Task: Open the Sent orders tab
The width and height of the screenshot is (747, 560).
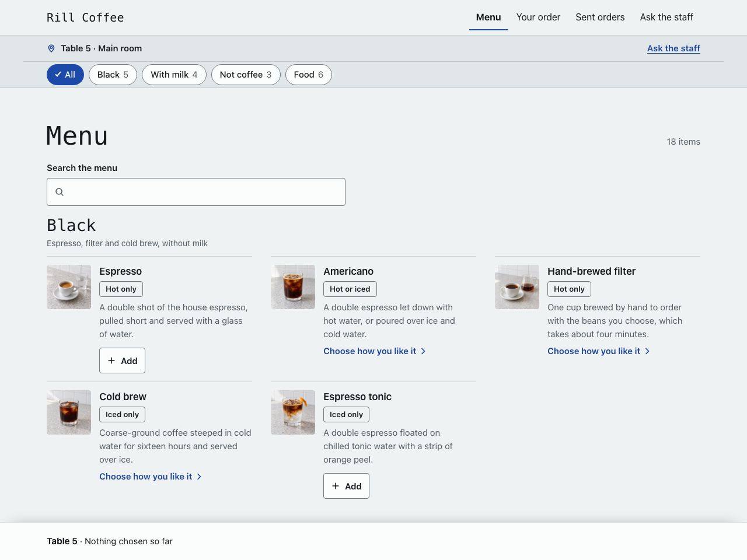Action: [x=600, y=17]
